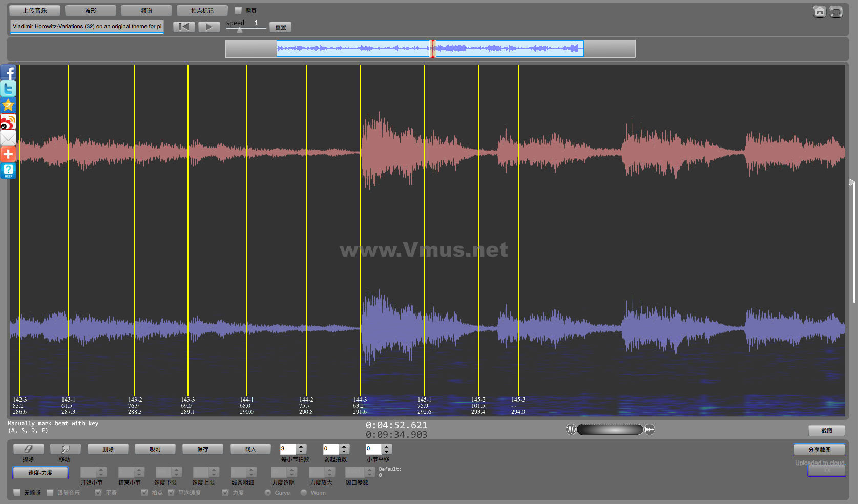
Task: Click the track title field
Action: [x=87, y=27]
